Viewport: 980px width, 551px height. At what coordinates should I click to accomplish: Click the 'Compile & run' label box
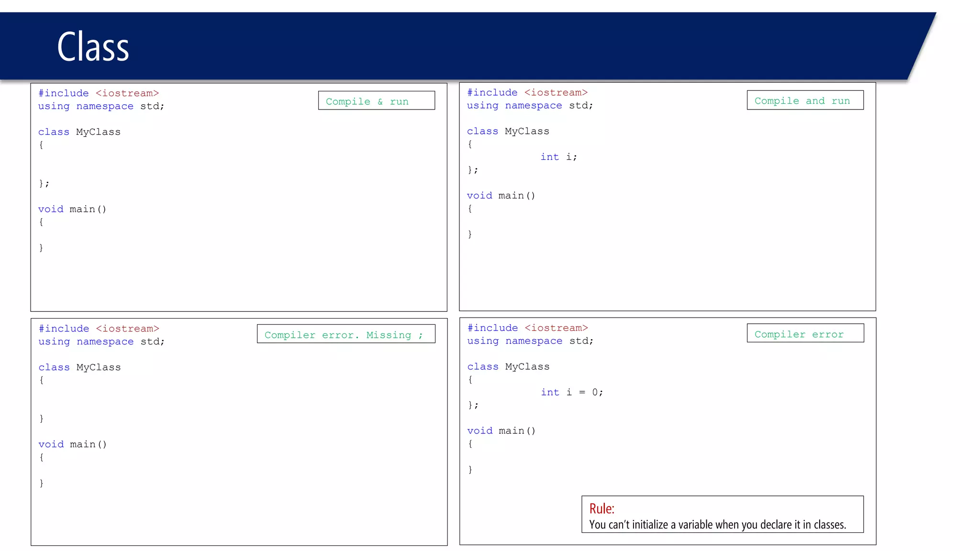coord(376,101)
